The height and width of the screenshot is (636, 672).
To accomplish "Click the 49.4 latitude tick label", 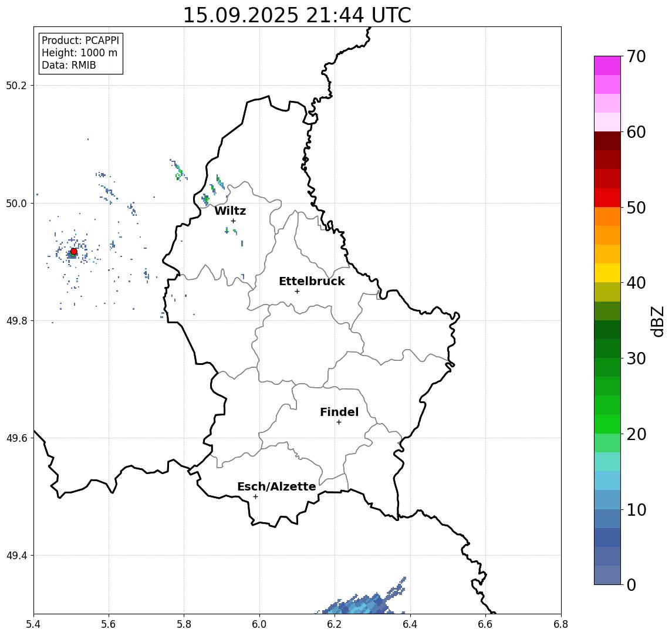I will click(16, 556).
